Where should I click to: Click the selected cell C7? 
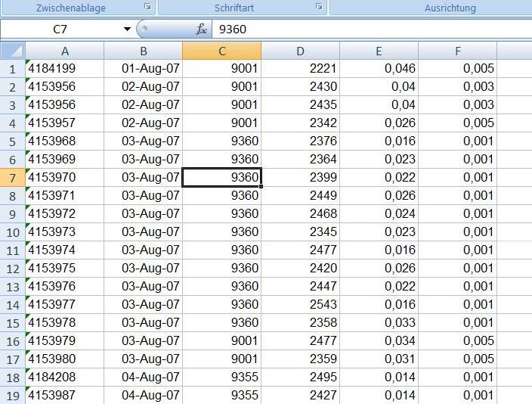click(x=222, y=177)
